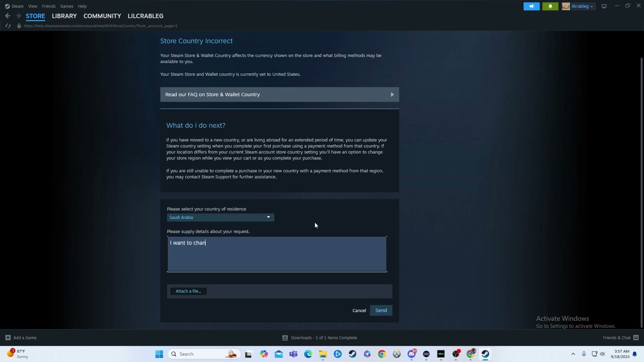The width and height of the screenshot is (644, 362).
Task: Click the taskbar Search box
Action: (x=204, y=354)
